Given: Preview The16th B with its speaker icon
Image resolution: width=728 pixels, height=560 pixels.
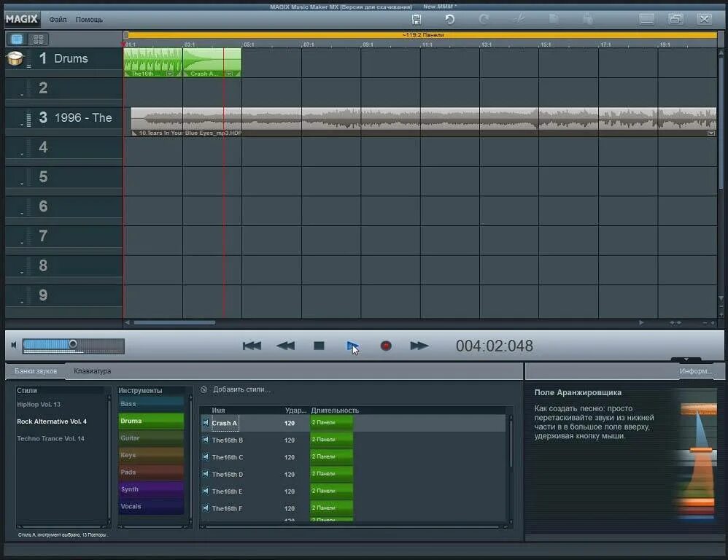Looking at the screenshot, I should click(206, 440).
